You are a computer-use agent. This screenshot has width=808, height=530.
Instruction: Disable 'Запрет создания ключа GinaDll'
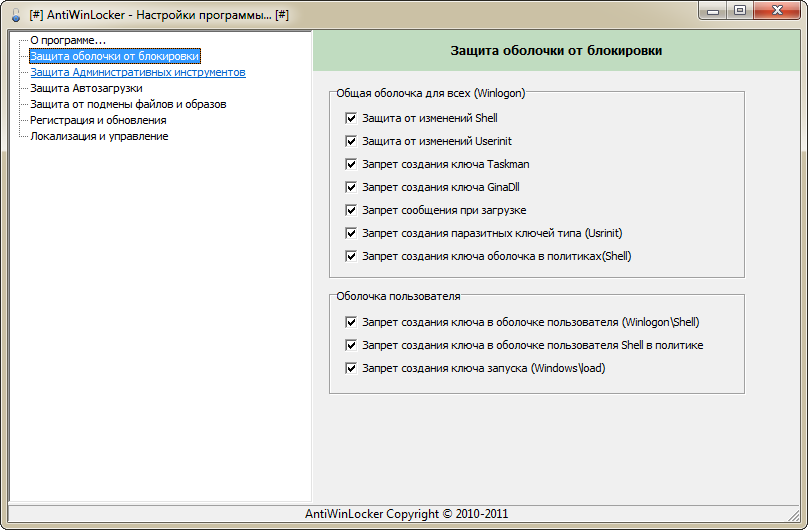[351, 187]
